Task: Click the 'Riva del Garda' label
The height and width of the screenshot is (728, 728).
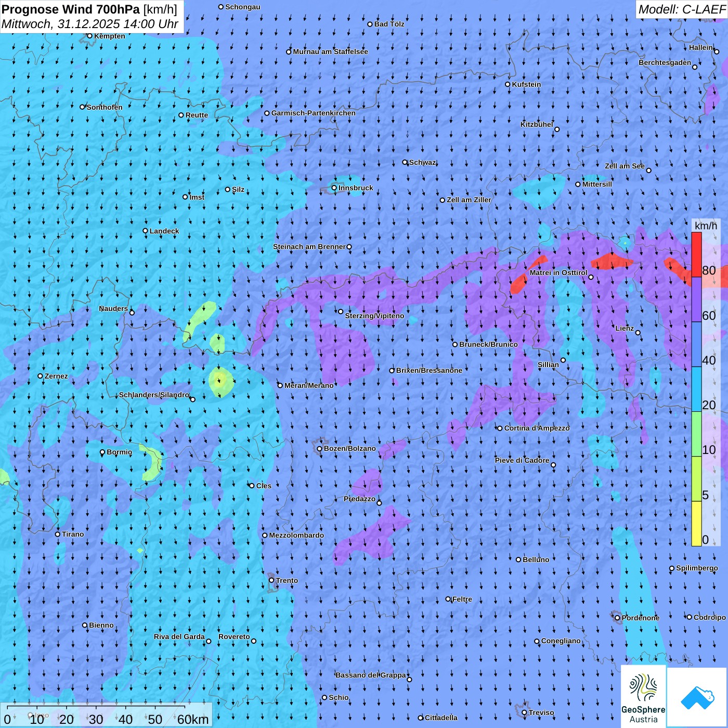Action: [x=179, y=636]
